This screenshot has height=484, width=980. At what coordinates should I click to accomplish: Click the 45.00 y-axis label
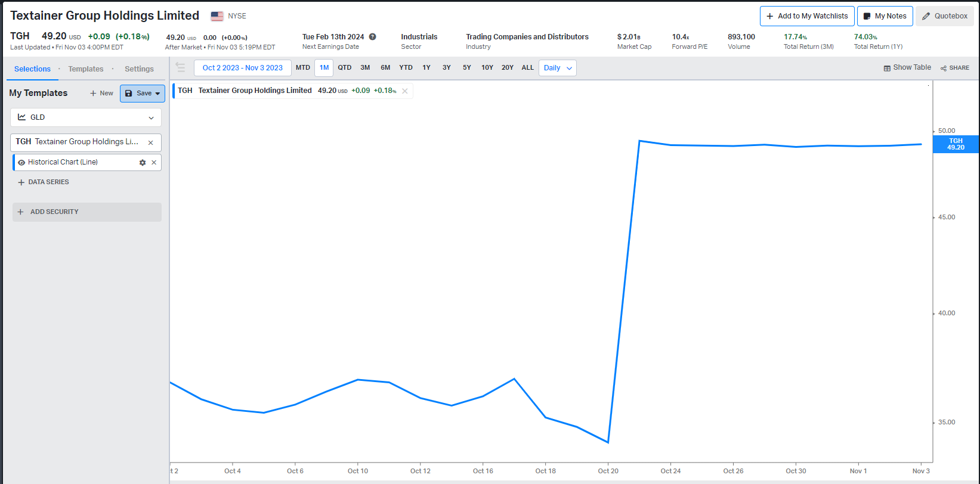[x=947, y=218]
